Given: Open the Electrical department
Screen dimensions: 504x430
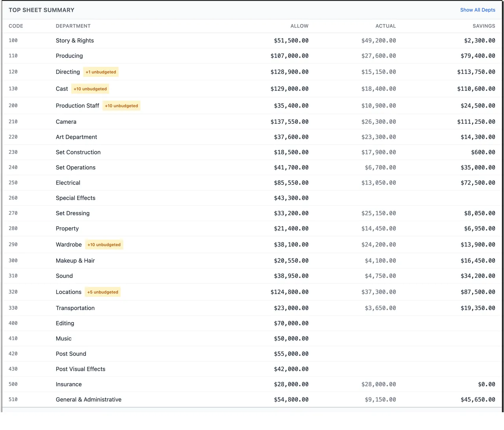Looking at the screenshot, I should click(x=68, y=183).
